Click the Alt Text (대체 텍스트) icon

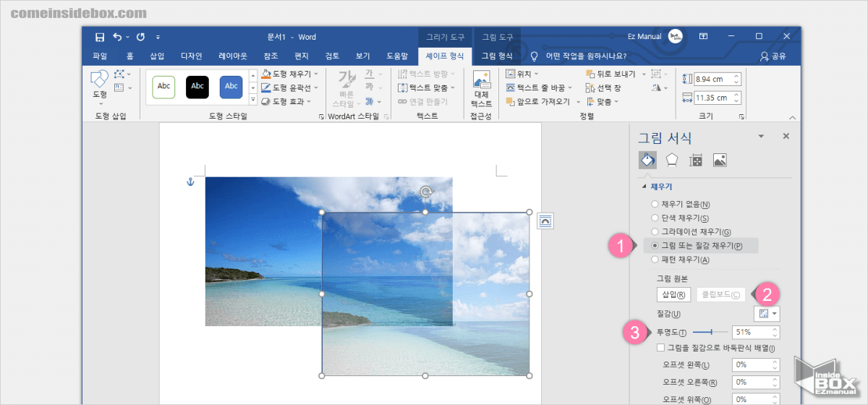pos(481,88)
